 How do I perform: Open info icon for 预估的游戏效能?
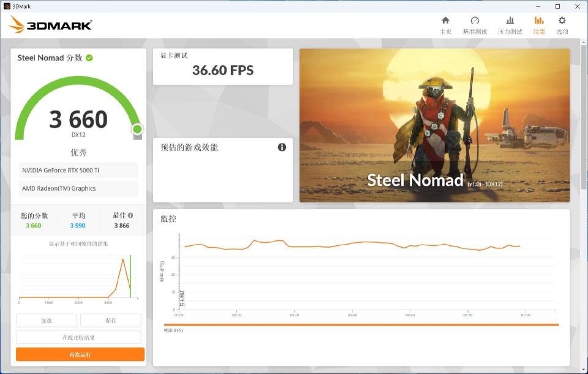282,147
